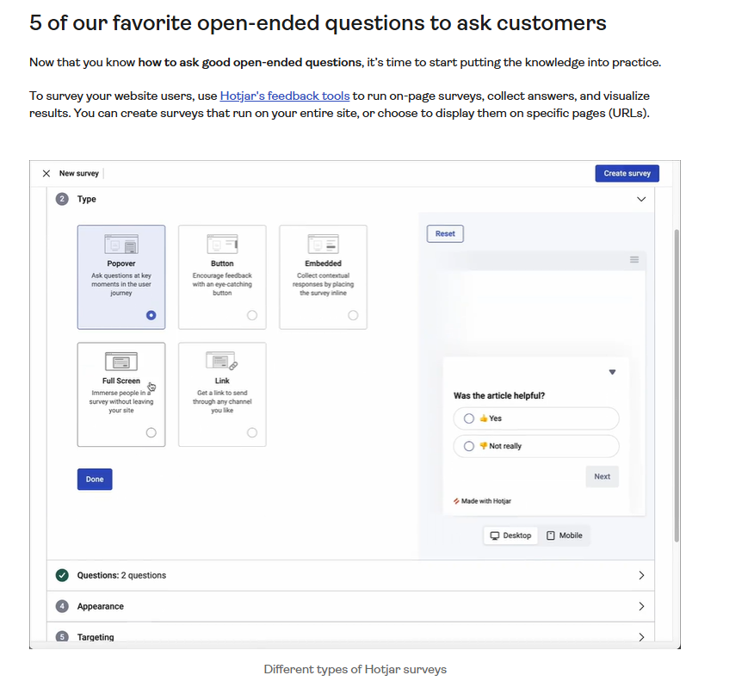Viewport: 754px width, 700px height.
Task: Expand the Targeting section
Action: [x=640, y=637]
